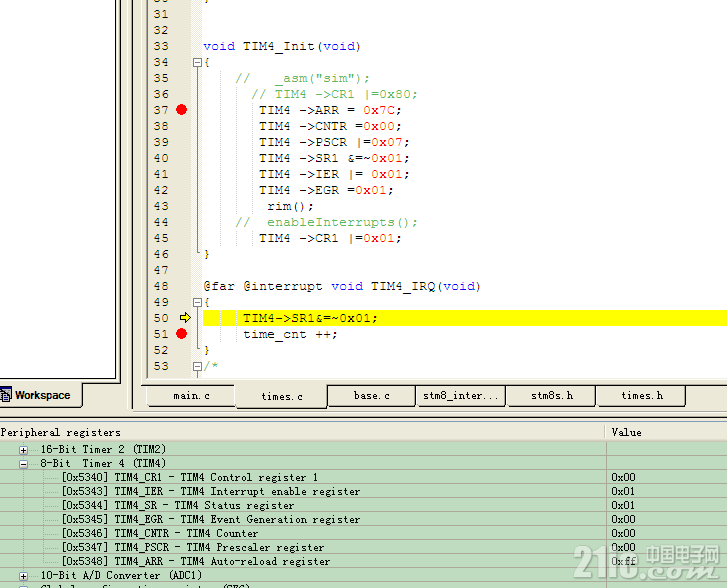Click the TIM4 ->PSCR |=0x07 line
Screen dimensions: 727x588
(x=334, y=142)
